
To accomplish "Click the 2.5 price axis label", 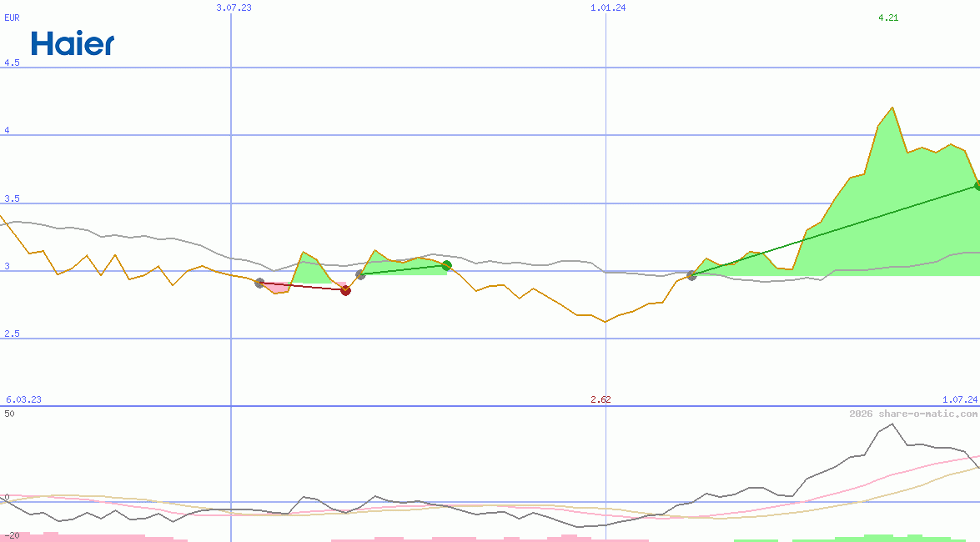I will tap(12, 334).
